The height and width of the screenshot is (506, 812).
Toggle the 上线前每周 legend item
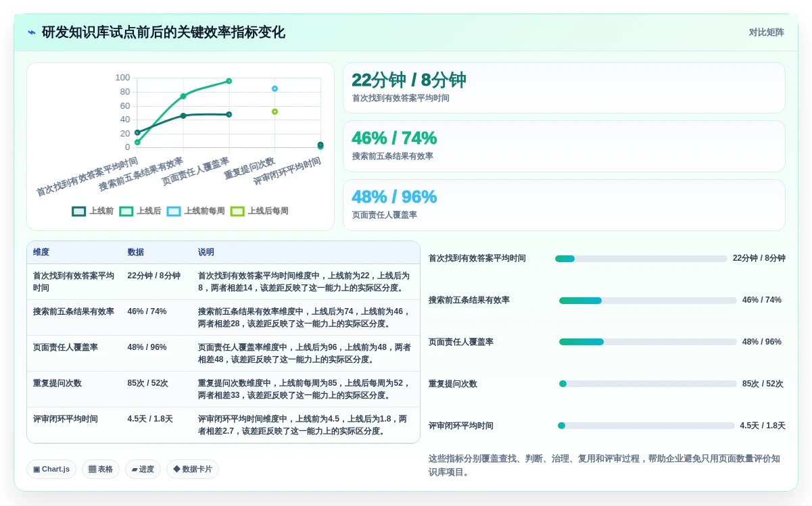196,211
